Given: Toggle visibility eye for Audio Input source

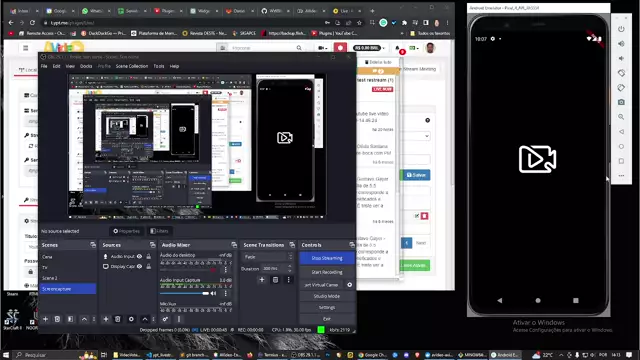Looking at the screenshot, I should pos(139,256).
